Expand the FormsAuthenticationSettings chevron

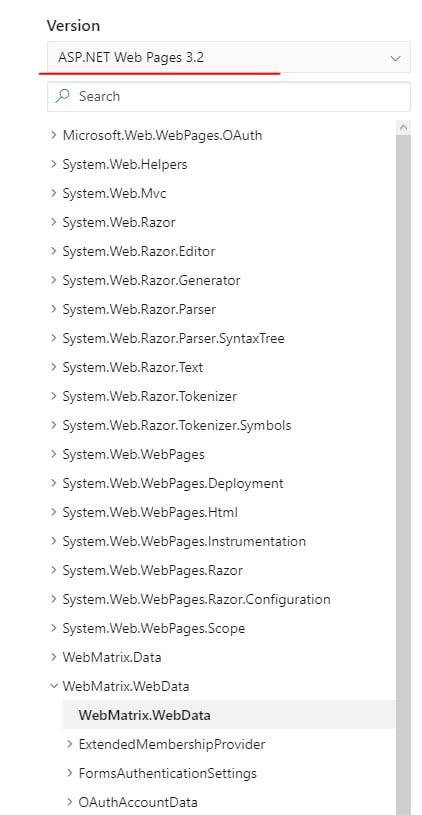point(70,773)
